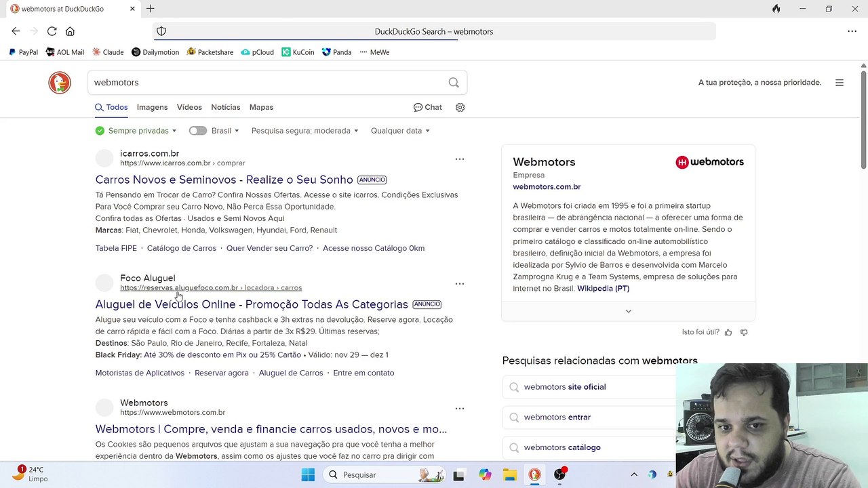868x488 pixels.
Task: Open search settings gear icon
Action: coord(460,107)
